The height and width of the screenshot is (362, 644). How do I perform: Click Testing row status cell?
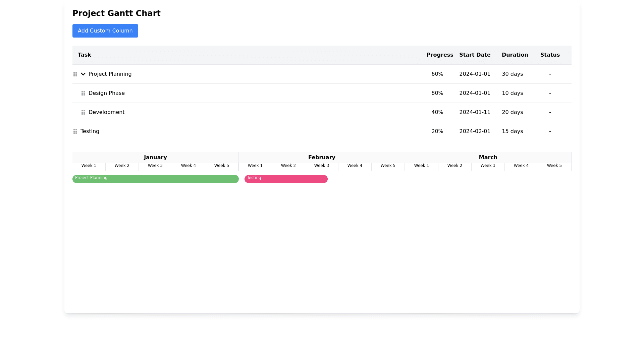pos(550,131)
